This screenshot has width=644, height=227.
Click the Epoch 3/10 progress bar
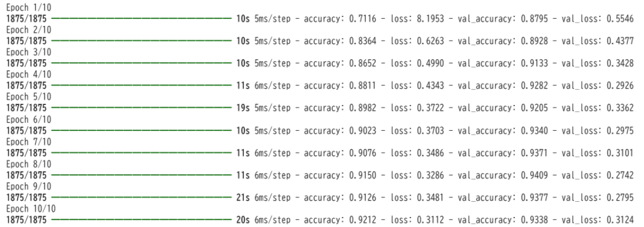[142, 64]
